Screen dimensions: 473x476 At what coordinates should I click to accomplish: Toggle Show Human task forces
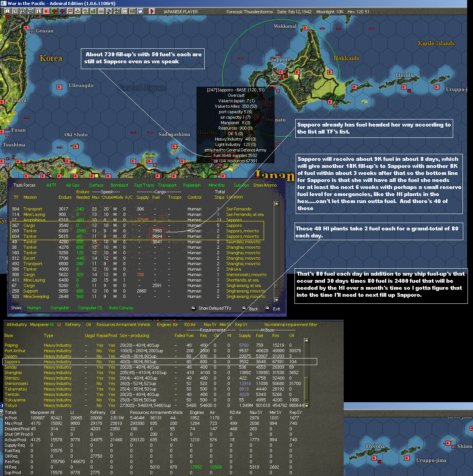34,308
